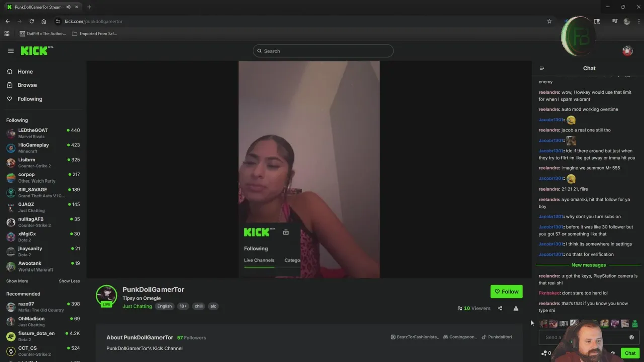The height and width of the screenshot is (362, 644).
Task: Open Chrome three-dot menu
Action: pyautogui.click(x=639, y=21)
